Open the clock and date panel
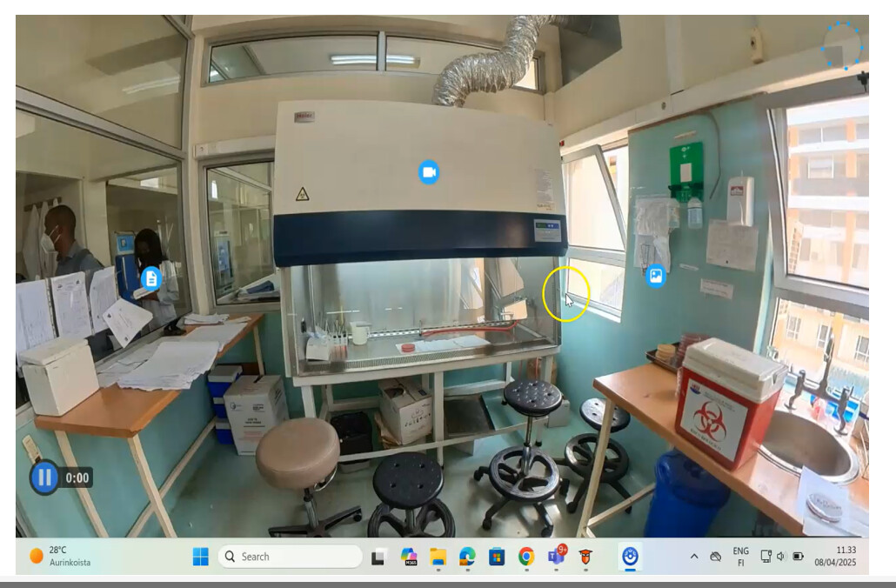 point(845,557)
